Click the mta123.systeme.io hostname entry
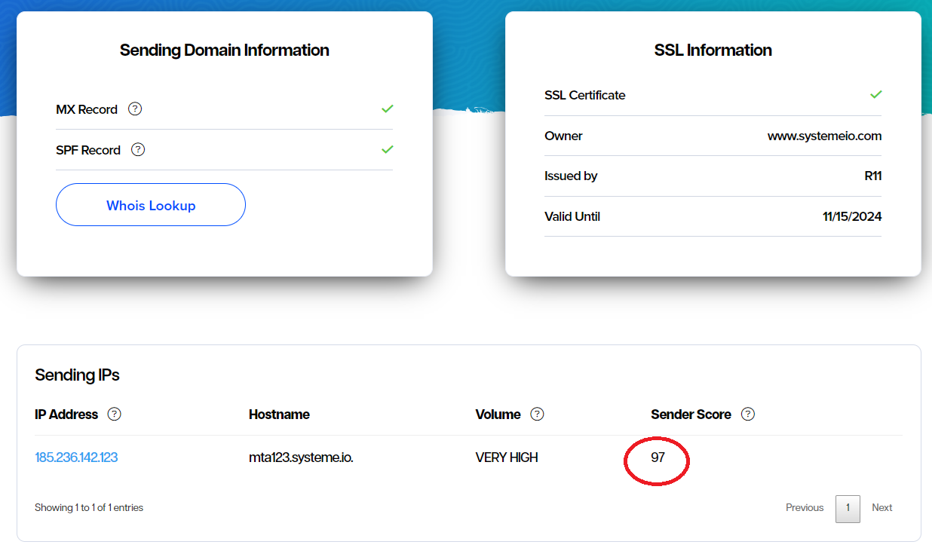The height and width of the screenshot is (560, 932). (x=301, y=457)
